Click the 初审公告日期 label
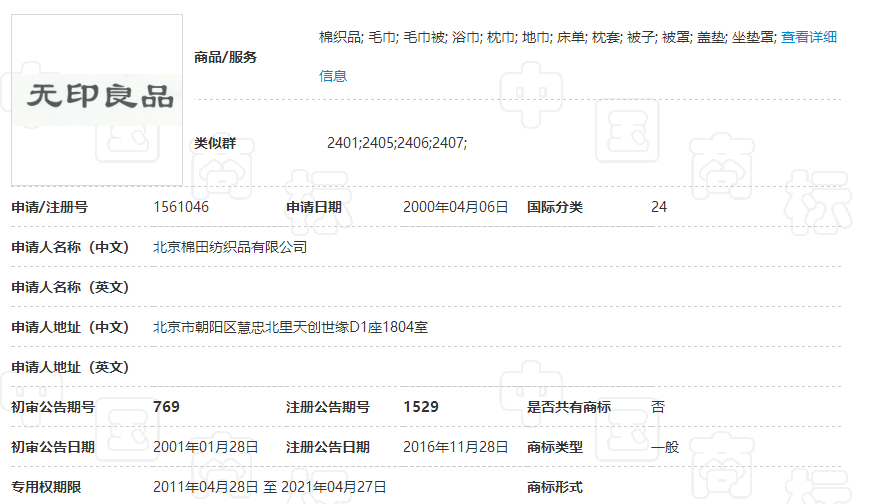Screen dimensions: 871x504 tap(53, 447)
